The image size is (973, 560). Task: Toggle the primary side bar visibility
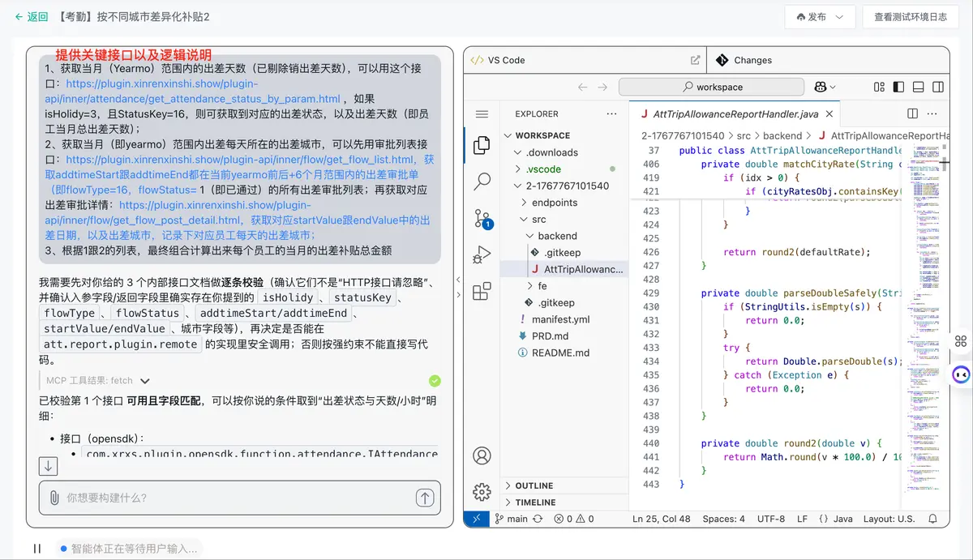pyautogui.click(x=898, y=87)
